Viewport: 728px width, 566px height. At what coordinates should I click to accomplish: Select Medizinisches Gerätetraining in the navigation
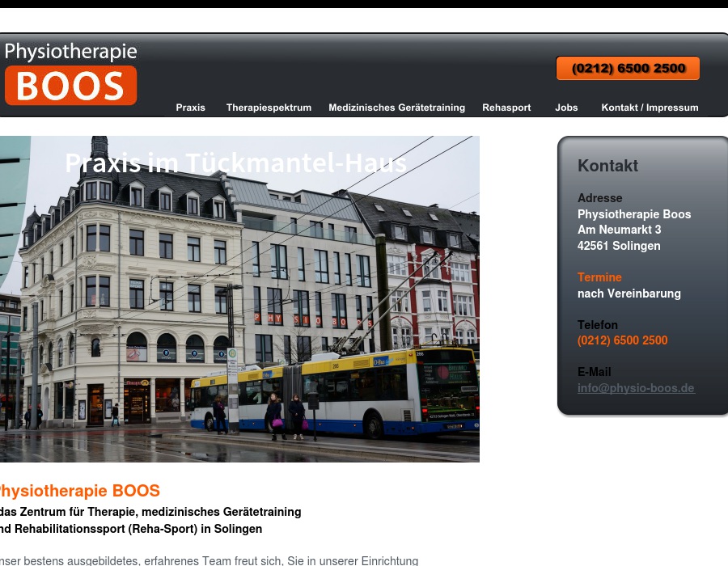[x=396, y=107]
